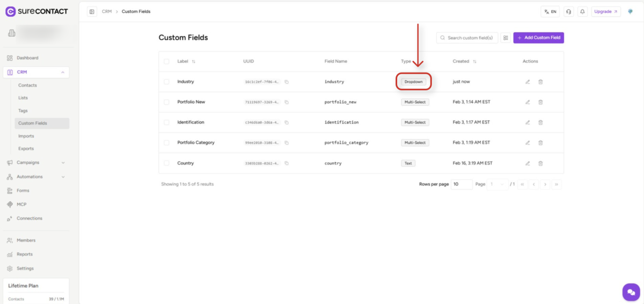Viewport: 644px width, 304px height.
Task: Click the SureContact logo
Action: click(x=37, y=11)
